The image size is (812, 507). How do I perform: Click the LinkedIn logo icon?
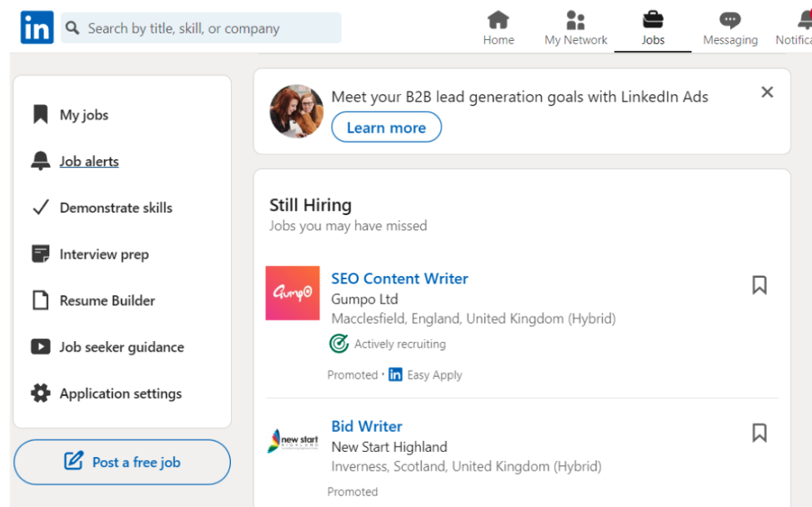[x=37, y=28]
